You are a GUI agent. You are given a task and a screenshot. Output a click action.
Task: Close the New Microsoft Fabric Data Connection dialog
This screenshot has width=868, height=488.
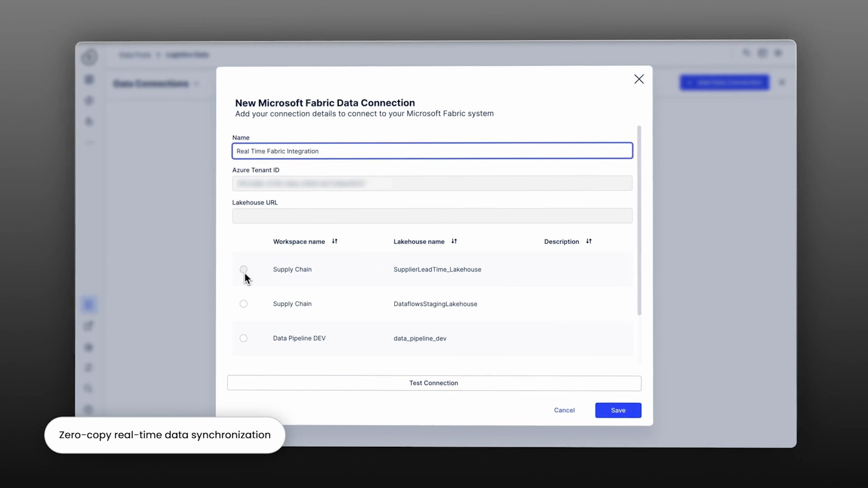click(639, 80)
